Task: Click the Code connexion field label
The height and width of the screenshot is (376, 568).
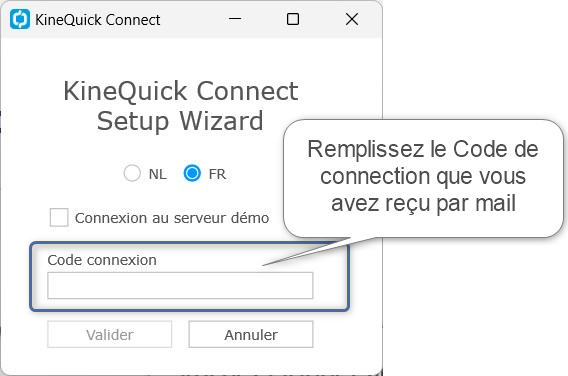Action: pyautogui.click(x=102, y=260)
